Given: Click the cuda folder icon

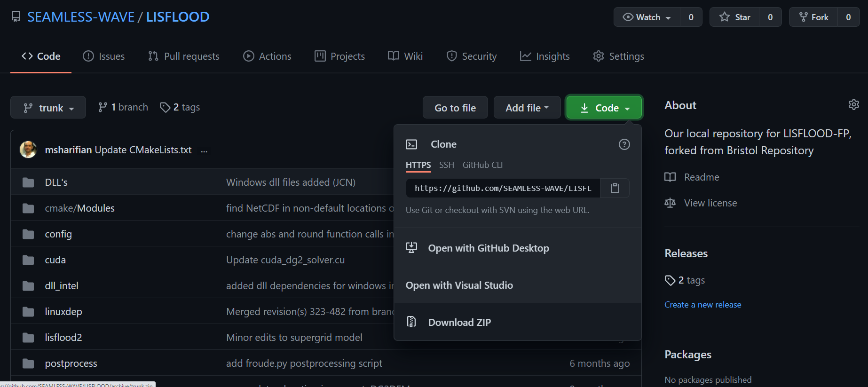Looking at the screenshot, I should [x=28, y=260].
